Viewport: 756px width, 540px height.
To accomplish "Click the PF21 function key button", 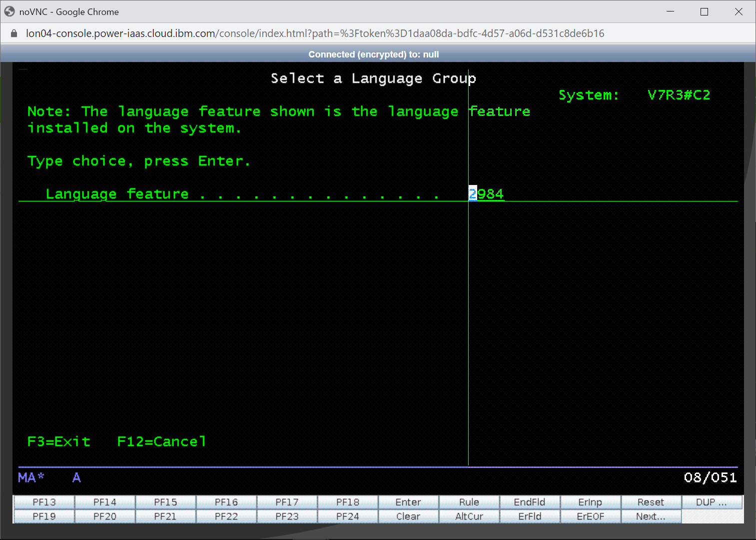I will pyautogui.click(x=165, y=516).
